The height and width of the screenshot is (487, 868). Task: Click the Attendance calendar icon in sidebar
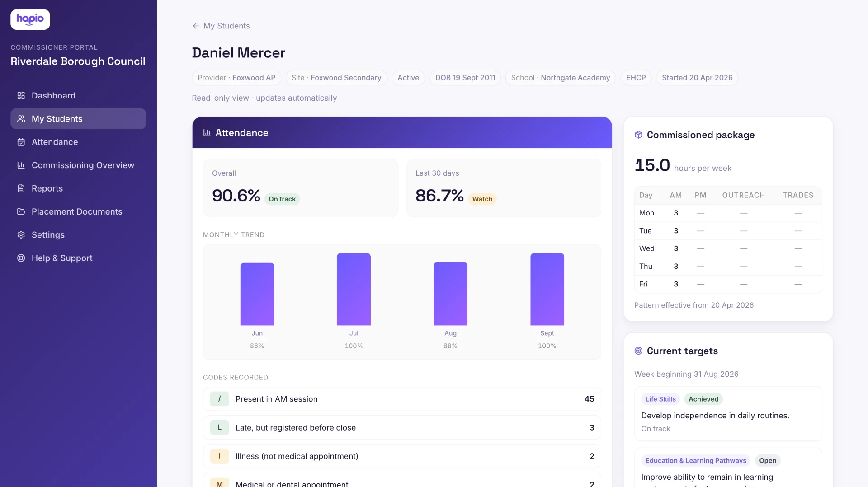click(x=21, y=142)
